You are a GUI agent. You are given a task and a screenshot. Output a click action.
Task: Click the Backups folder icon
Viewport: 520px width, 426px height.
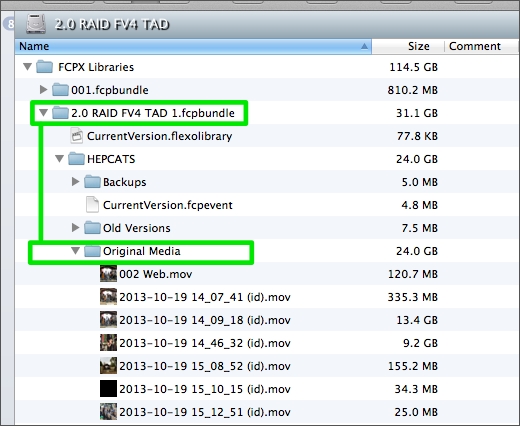[x=92, y=182]
